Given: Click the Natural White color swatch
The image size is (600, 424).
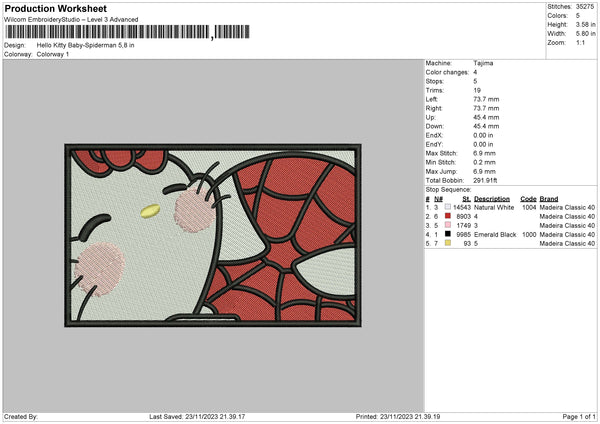Looking at the screenshot, I should (447, 206).
